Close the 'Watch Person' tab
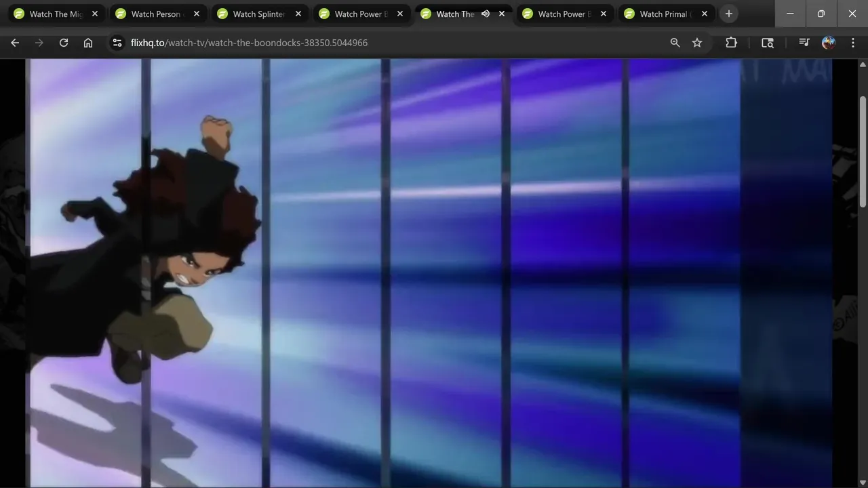The width and height of the screenshot is (868, 488). point(197,14)
